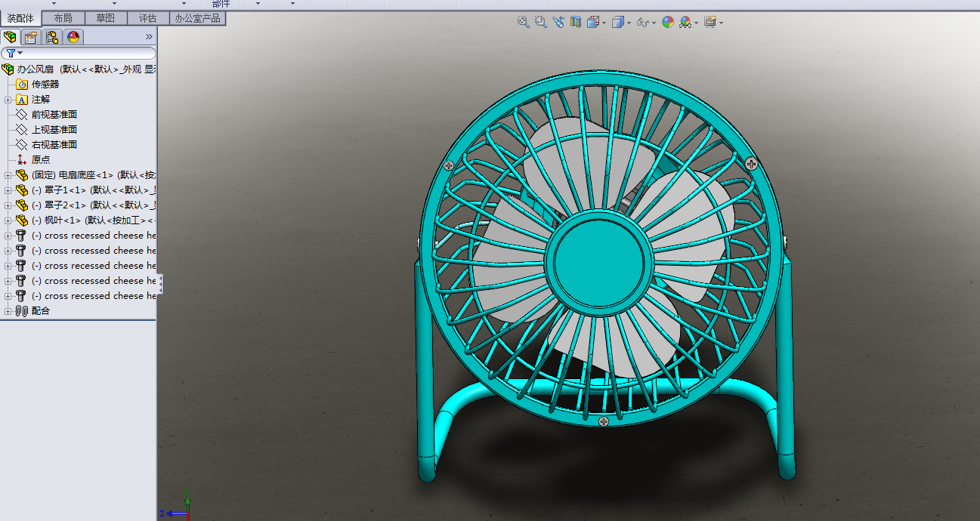Expand the 注解 annotations node

[x=8, y=100]
